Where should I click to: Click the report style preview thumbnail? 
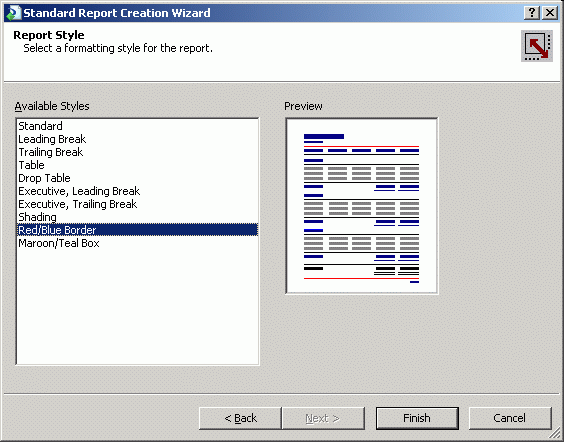(x=361, y=206)
